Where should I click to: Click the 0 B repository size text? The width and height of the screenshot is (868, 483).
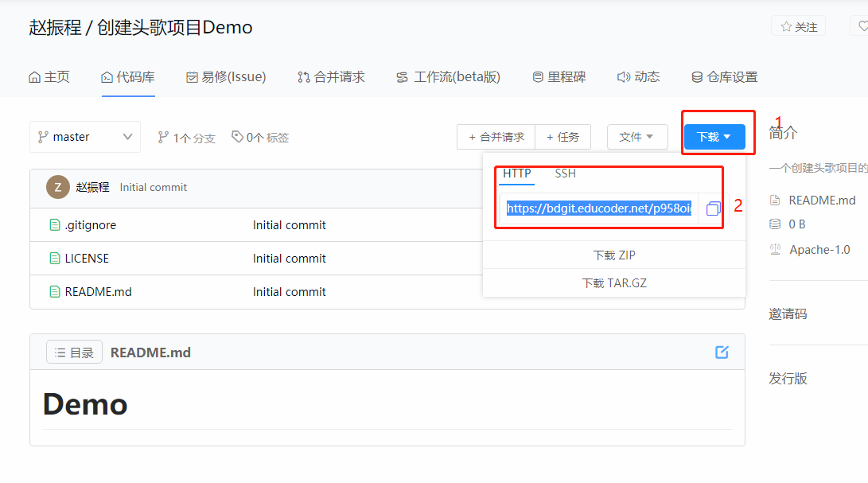pos(796,224)
